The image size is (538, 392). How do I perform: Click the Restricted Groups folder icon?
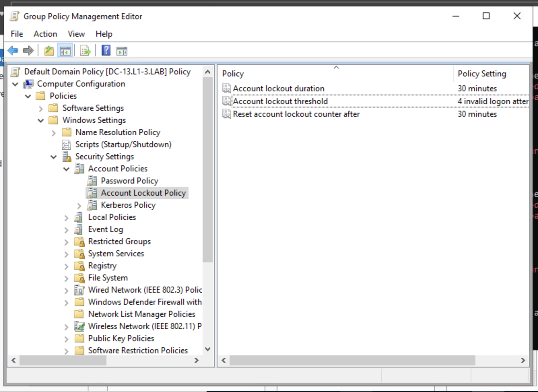tap(79, 241)
